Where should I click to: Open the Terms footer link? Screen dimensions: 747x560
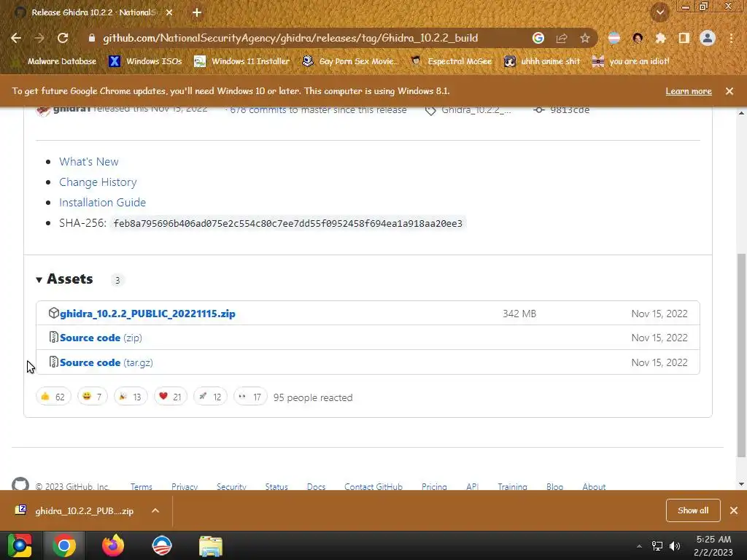coord(142,486)
